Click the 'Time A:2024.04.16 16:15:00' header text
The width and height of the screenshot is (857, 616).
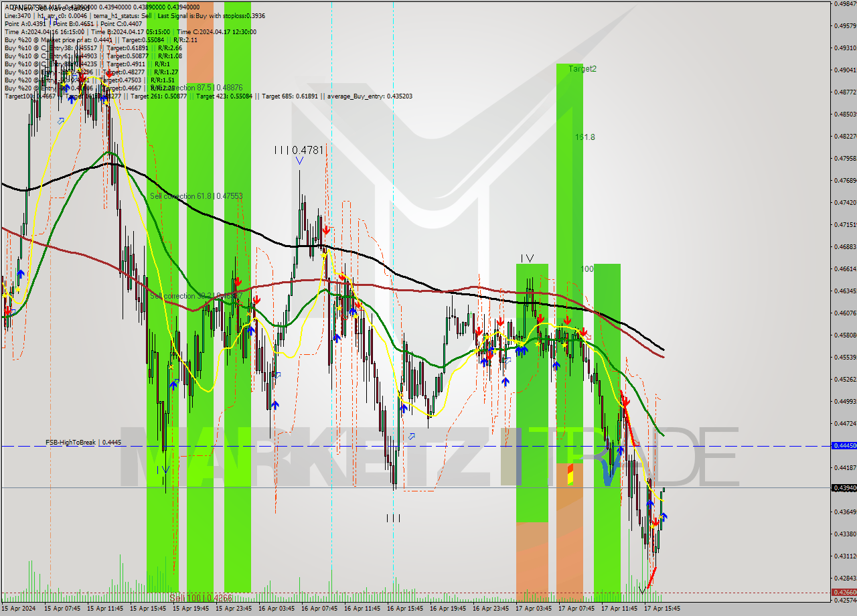click(x=44, y=31)
